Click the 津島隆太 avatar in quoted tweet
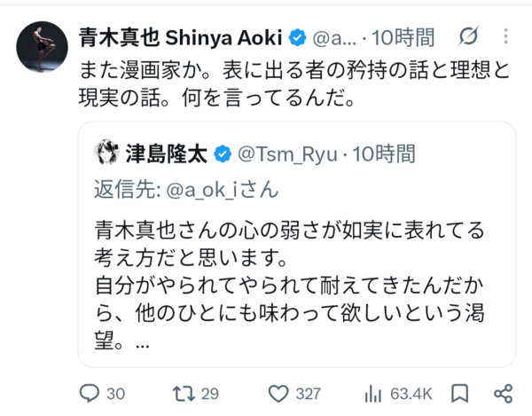 click(106, 152)
